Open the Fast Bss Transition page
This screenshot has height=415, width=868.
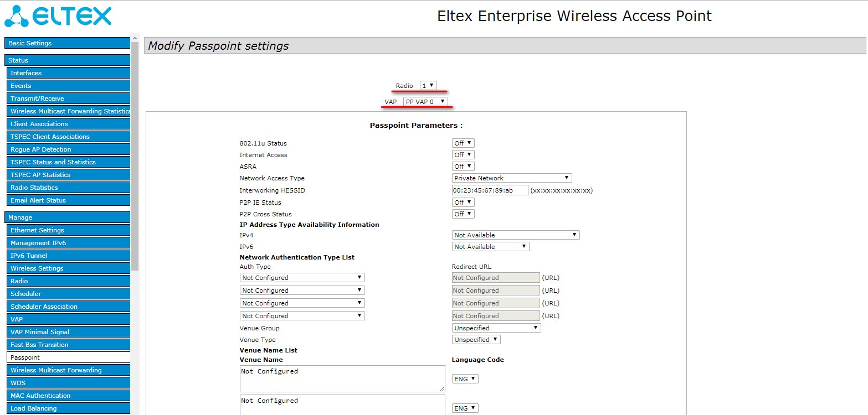click(x=68, y=345)
